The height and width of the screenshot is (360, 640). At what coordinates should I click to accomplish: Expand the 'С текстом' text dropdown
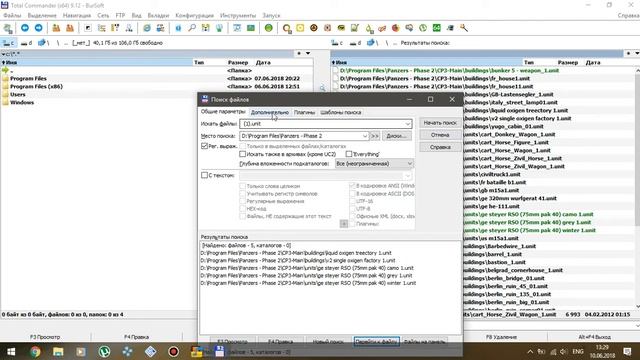point(407,176)
